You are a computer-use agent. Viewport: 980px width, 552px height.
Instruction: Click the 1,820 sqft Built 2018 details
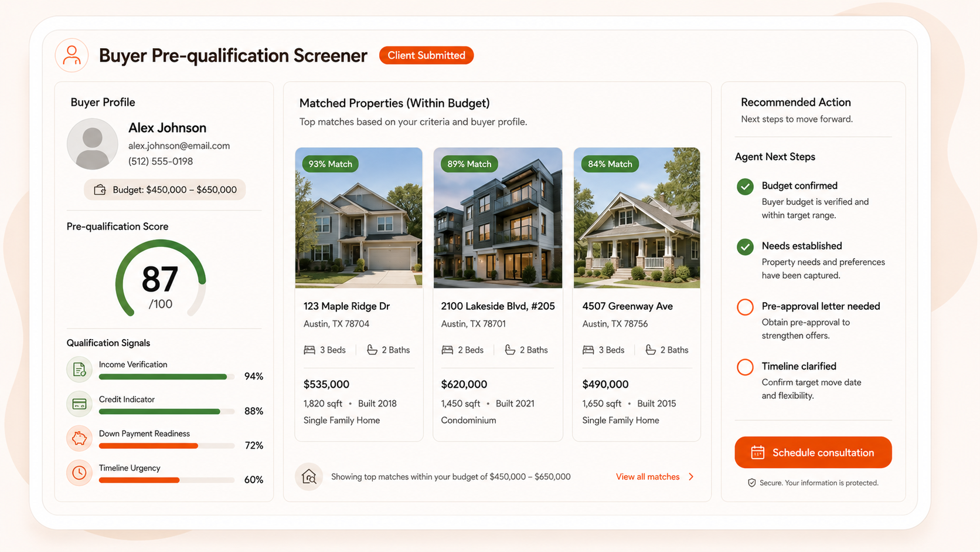point(350,404)
